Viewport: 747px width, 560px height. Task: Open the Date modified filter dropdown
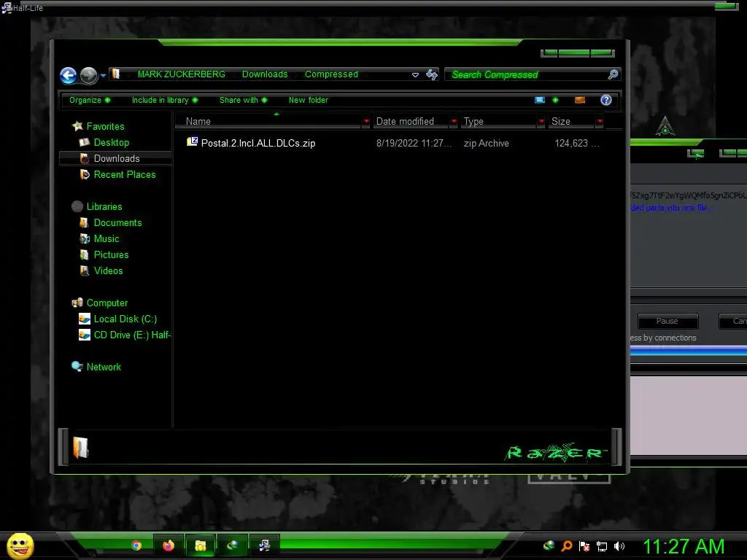coord(454,122)
